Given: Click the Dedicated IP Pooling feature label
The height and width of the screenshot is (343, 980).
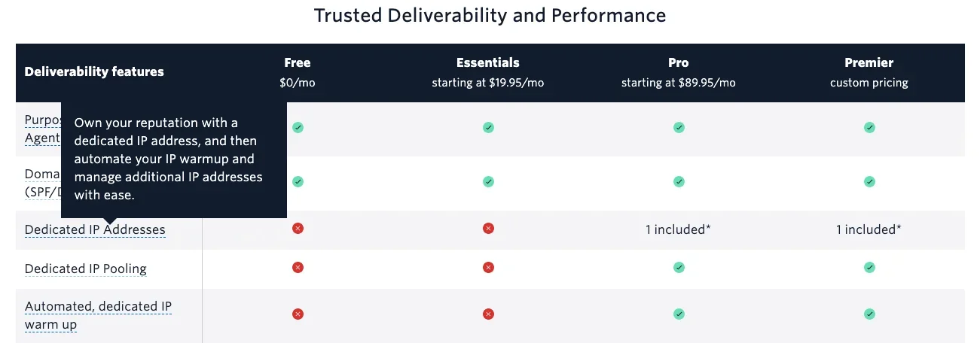Looking at the screenshot, I should tap(86, 269).
